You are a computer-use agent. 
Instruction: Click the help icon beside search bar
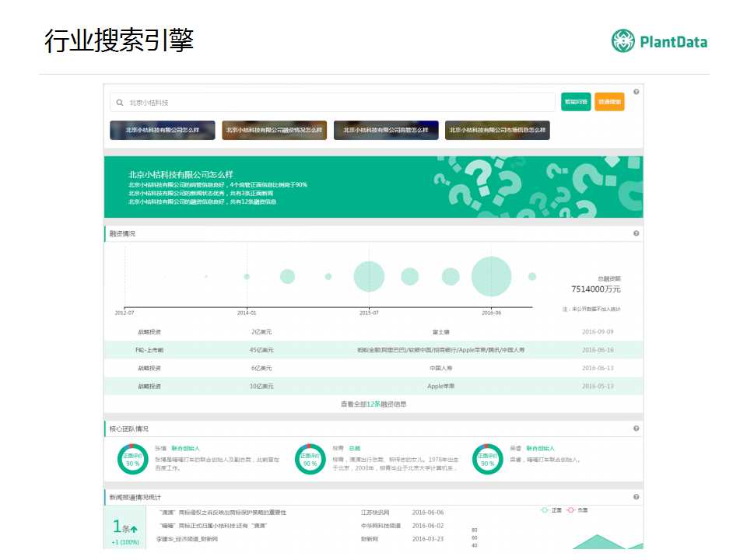pos(636,93)
